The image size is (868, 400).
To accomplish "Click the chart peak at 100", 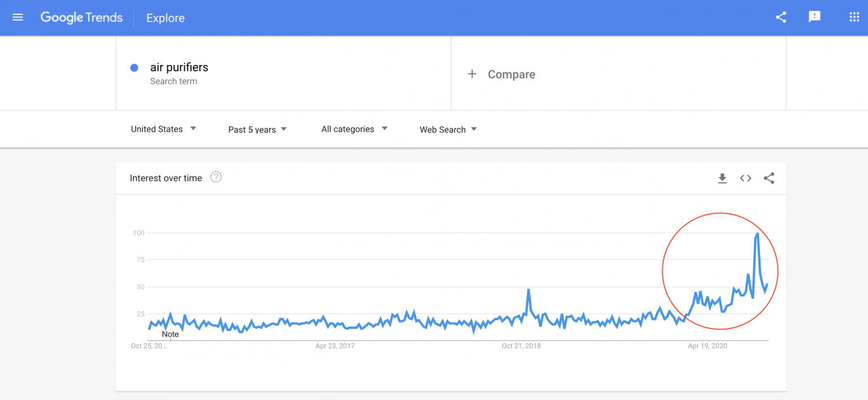I will [x=757, y=234].
